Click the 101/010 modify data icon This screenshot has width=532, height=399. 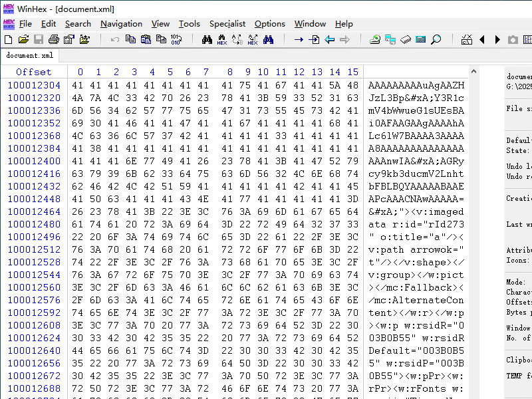[x=176, y=40]
